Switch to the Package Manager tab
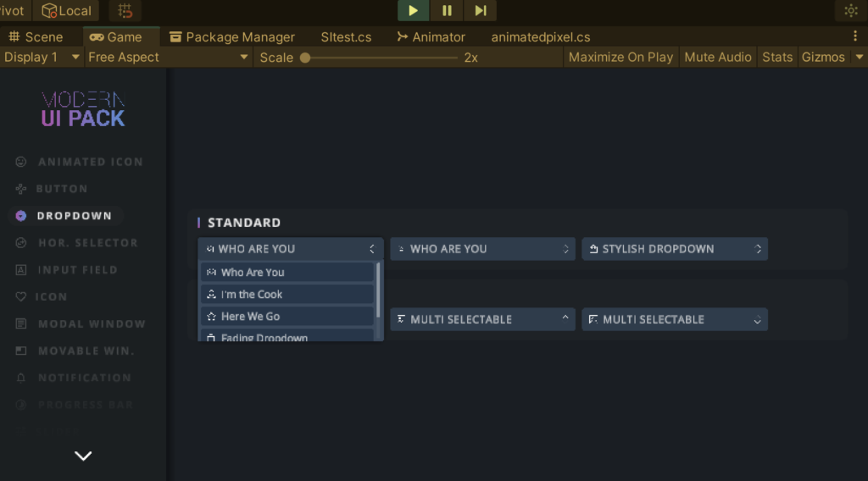 click(x=232, y=37)
